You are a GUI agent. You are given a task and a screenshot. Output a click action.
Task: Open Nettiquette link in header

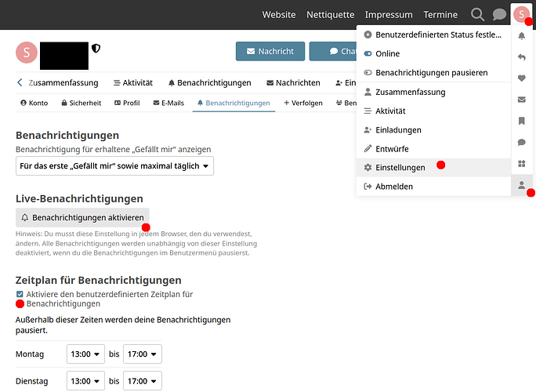330,15
